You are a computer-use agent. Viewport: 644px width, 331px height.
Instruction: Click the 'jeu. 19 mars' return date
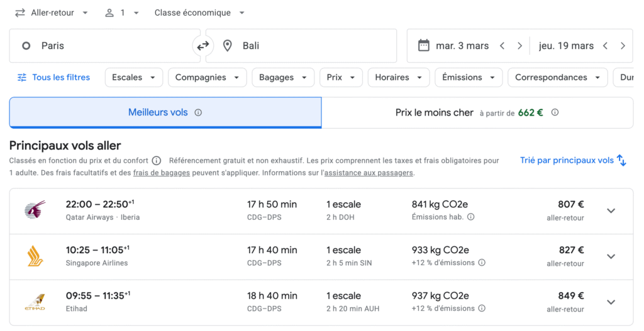567,46
